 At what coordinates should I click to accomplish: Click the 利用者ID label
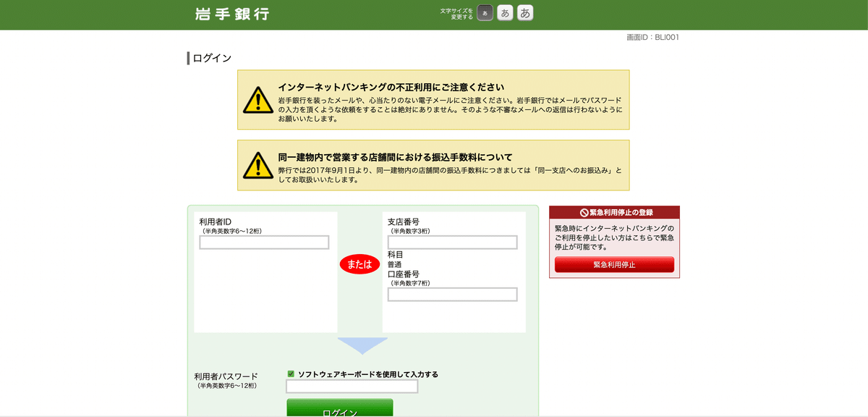(x=216, y=222)
